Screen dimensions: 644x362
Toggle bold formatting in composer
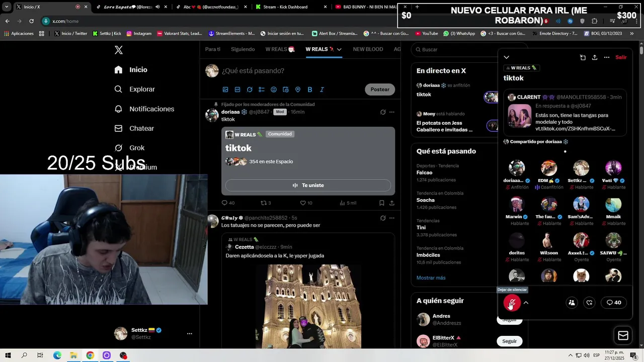click(x=310, y=89)
